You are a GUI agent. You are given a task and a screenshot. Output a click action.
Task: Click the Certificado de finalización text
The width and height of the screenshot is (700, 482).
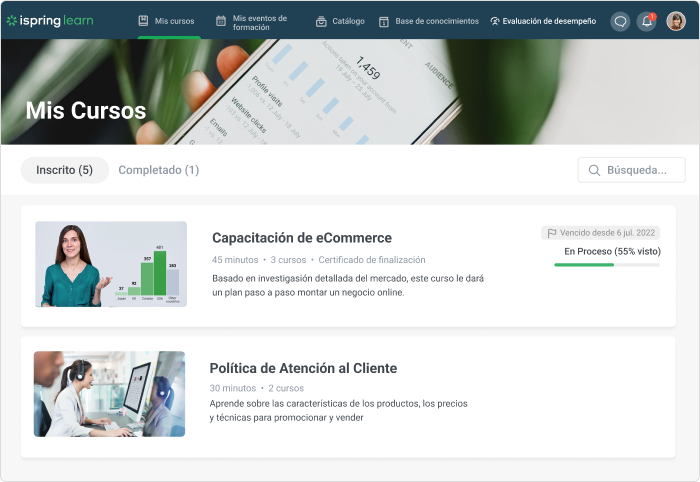(x=372, y=260)
